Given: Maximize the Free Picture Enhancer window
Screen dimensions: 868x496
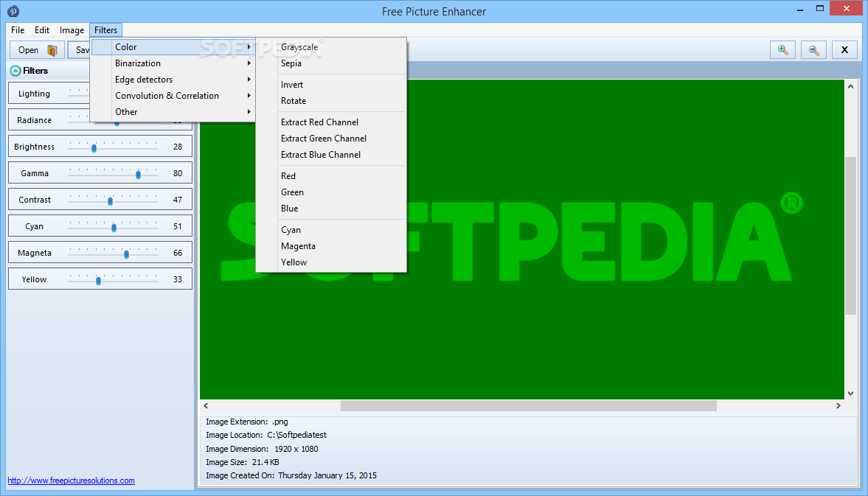Looking at the screenshot, I should 820,8.
